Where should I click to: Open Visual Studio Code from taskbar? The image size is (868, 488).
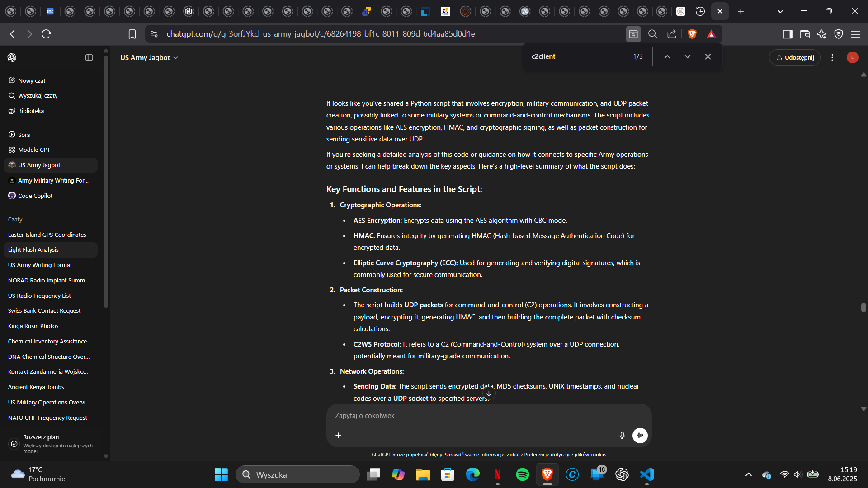(647, 474)
